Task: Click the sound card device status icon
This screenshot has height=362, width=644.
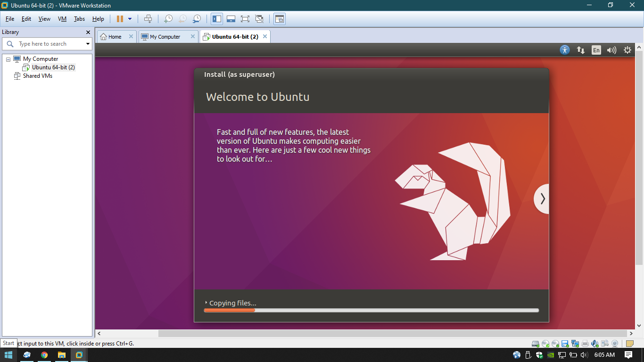Action: 595,344
